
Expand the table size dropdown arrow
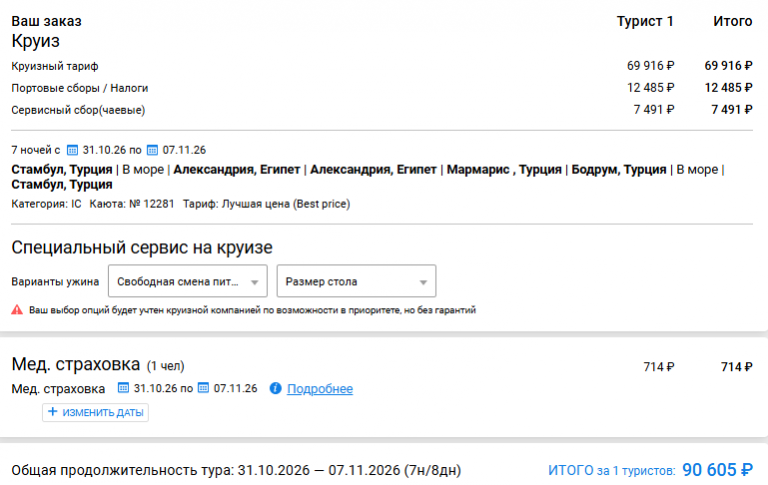pyautogui.click(x=423, y=282)
